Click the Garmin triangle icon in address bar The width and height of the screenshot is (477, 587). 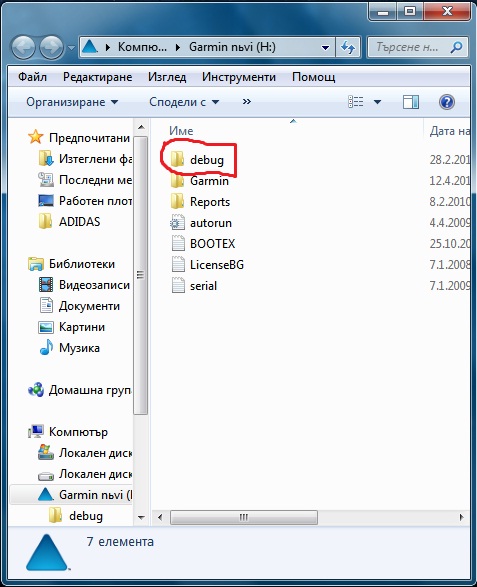[x=90, y=47]
